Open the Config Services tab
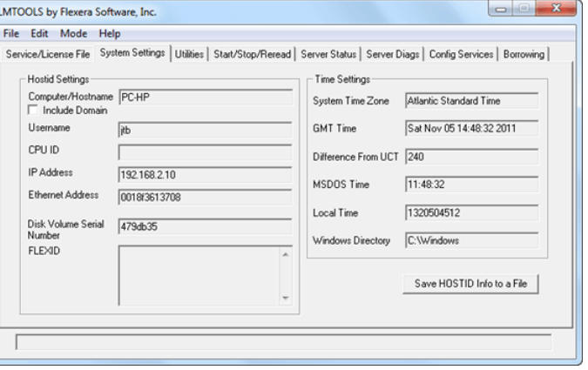Image resolution: width=588 pixels, height=370 pixels. click(462, 54)
